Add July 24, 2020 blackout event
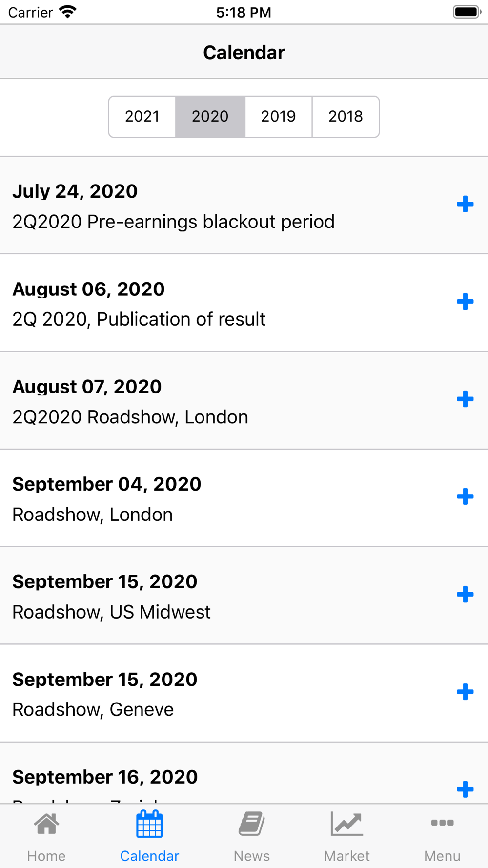 [x=465, y=204]
